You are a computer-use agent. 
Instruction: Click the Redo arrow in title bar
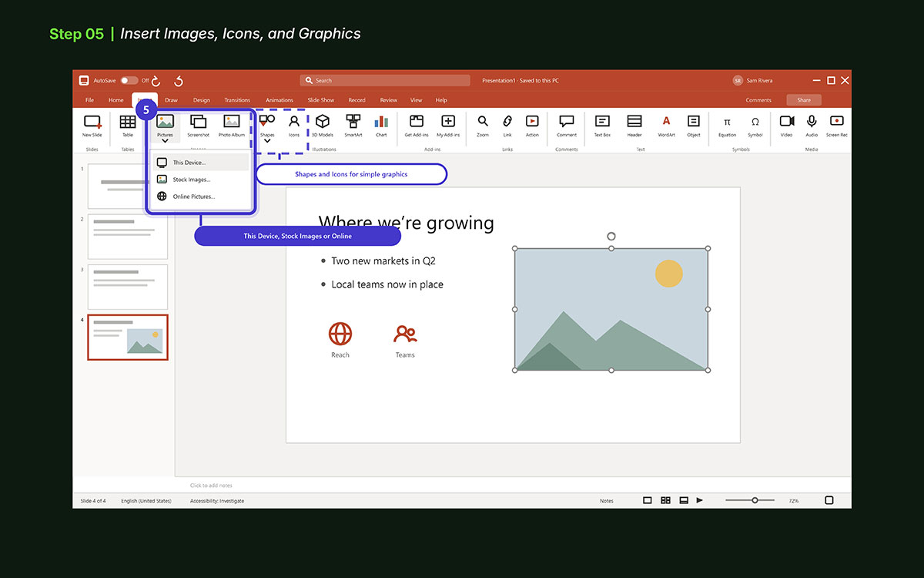(x=156, y=81)
